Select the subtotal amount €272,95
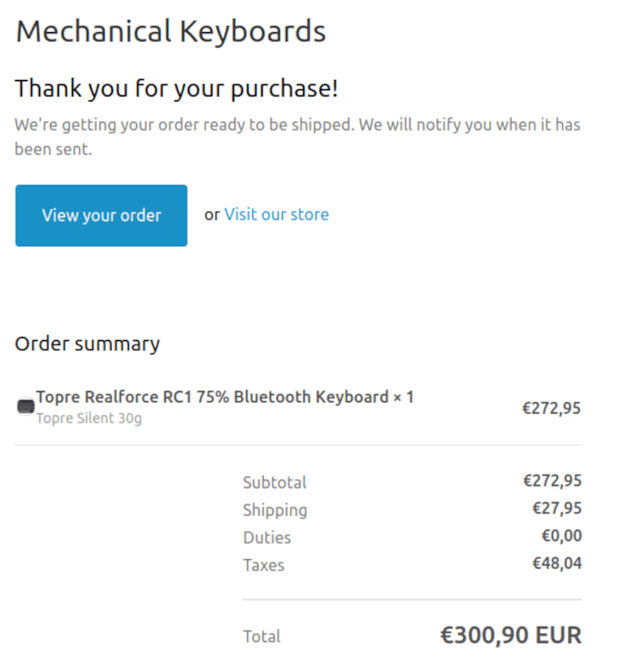Viewport: 627px width, 672px height. (552, 481)
